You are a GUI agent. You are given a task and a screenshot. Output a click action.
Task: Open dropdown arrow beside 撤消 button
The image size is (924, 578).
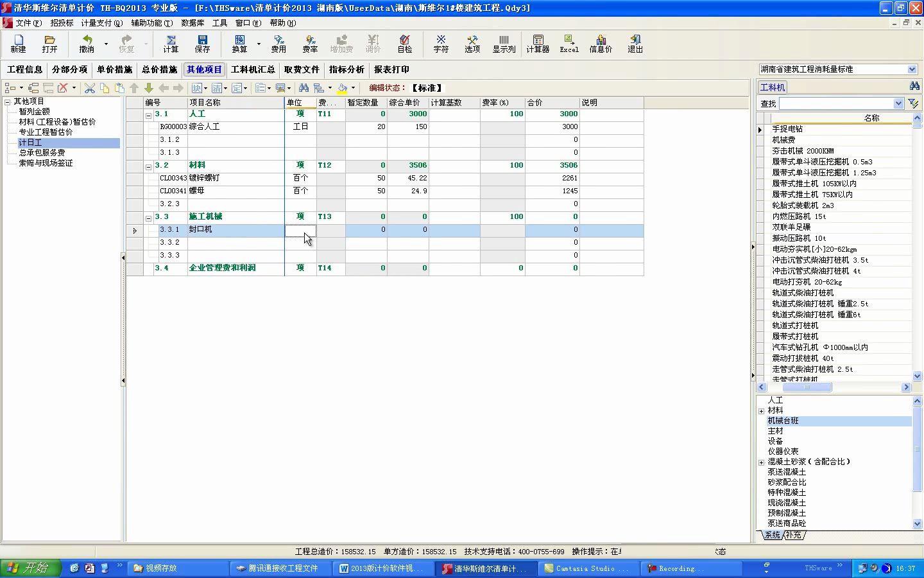tap(106, 44)
